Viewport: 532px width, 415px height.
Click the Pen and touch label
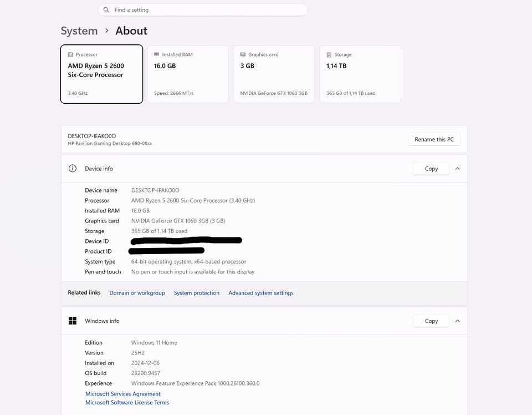(x=103, y=272)
